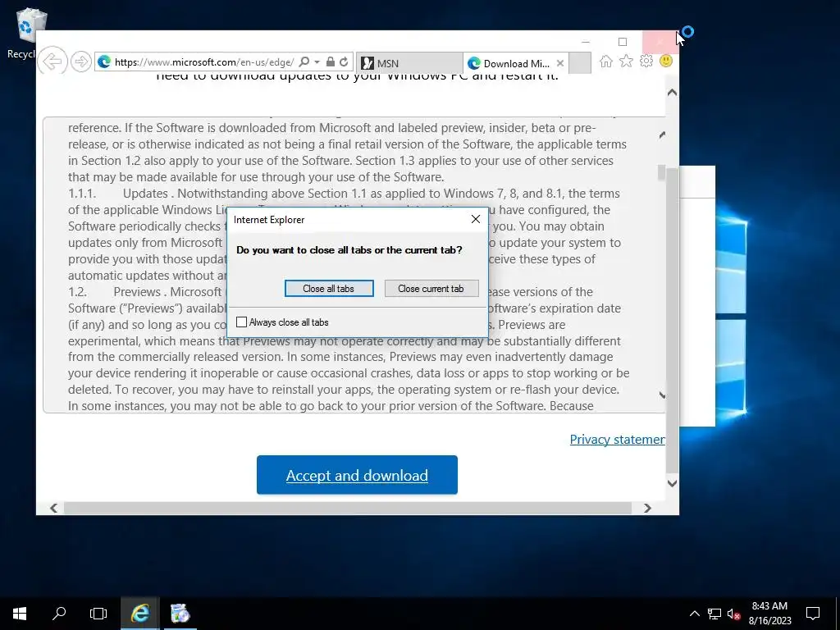Open the Windows Start menu
Screen dimensions: 840x630
tap(20, 614)
